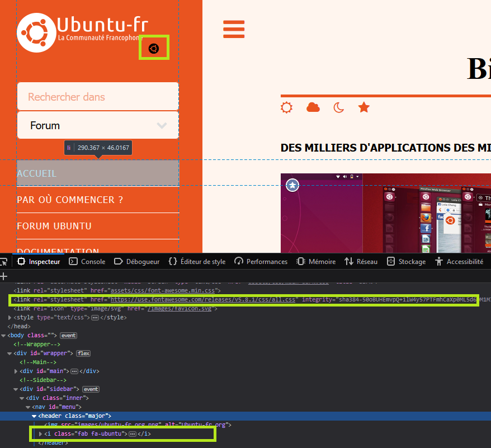This screenshot has height=448, width=491.
Task: Collapse the body node
Action: 3,335
